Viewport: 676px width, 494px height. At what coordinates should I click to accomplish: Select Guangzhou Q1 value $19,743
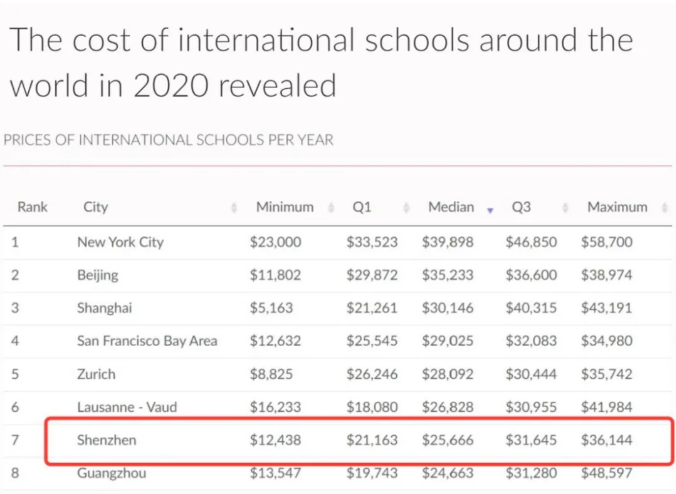372,473
